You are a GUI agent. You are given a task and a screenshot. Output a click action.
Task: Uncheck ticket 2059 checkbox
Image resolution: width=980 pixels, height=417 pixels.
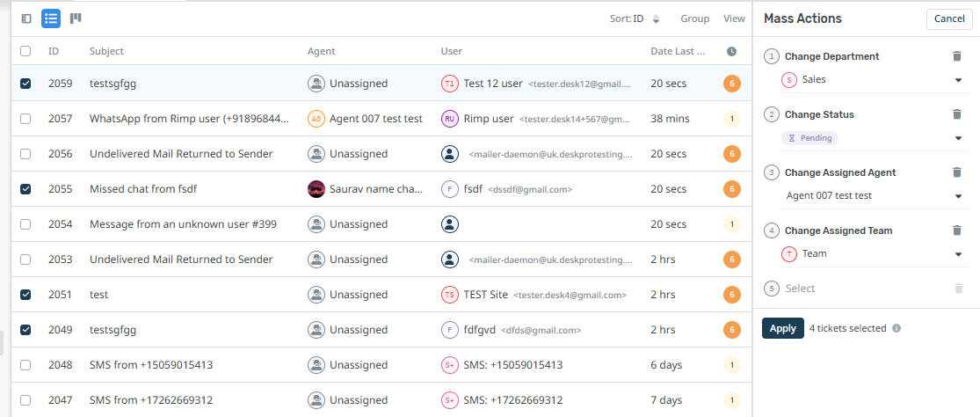(25, 84)
